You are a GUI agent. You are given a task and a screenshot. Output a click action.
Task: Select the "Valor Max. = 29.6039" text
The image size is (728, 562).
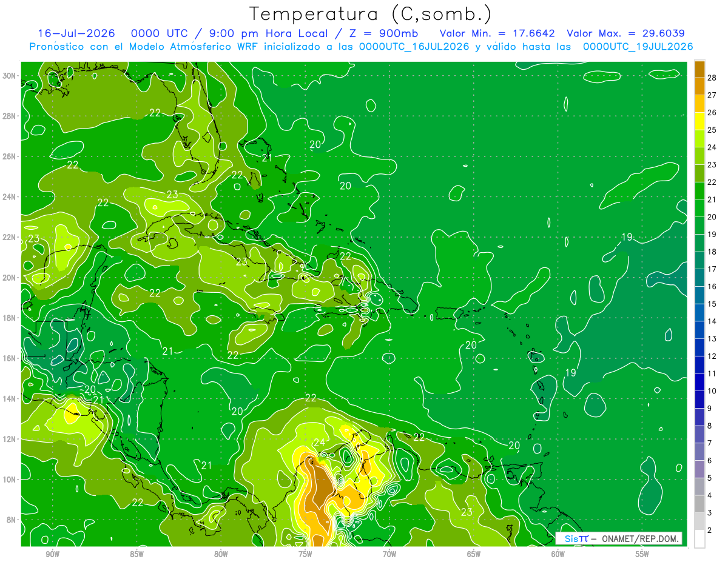[x=626, y=33]
